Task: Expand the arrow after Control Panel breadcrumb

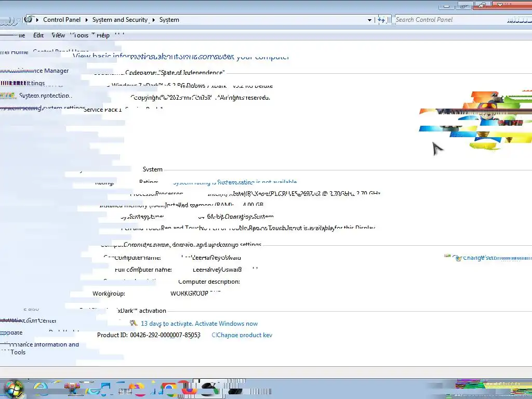Action: coord(87,20)
